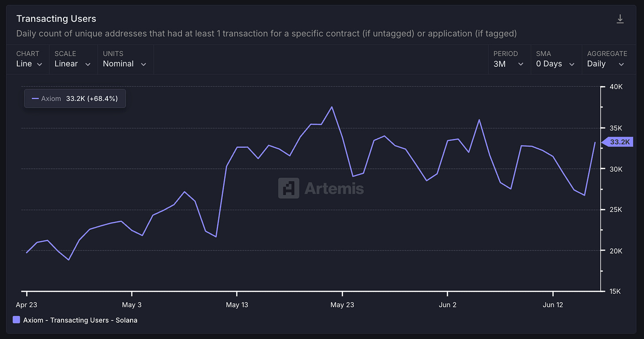Click the Axiom 33.2K (+68.4%) tooltip box

click(x=75, y=99)
